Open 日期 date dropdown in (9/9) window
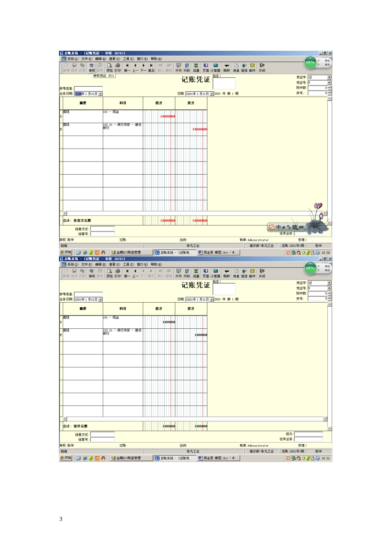The width and height of the screenshot is (392, 555). (212, 300)
